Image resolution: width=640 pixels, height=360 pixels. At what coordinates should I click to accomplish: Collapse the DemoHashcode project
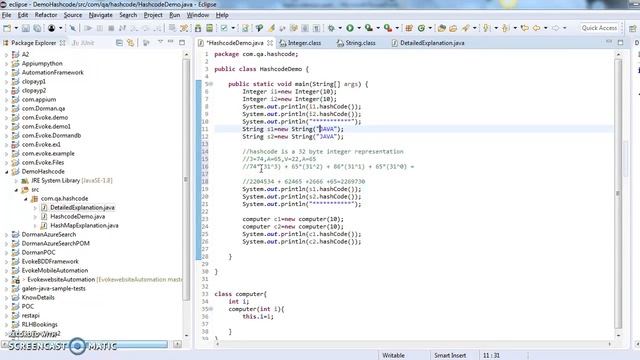[x=7, y=172]
